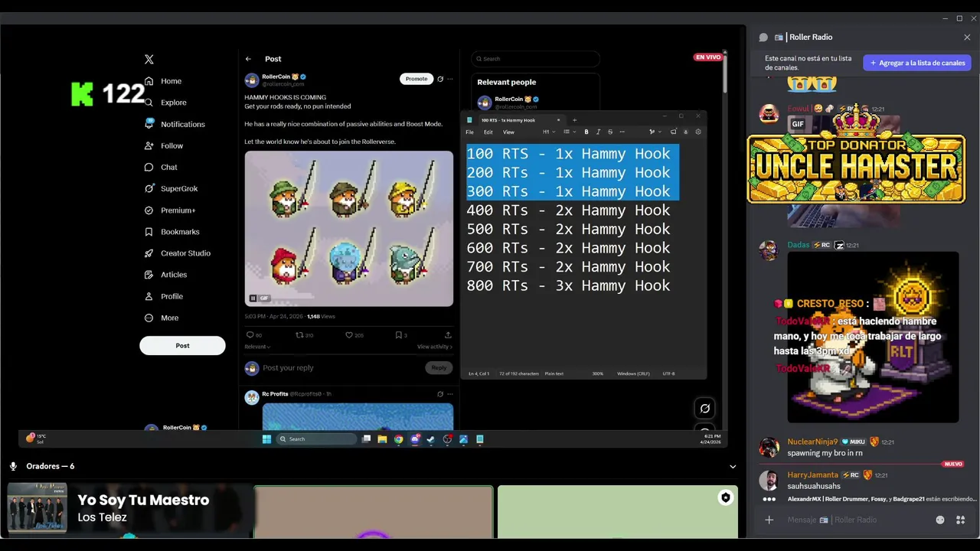Screen dimensions: 980x551
Task: Open Notepad list style dropdown
Action: click(568, 132)
